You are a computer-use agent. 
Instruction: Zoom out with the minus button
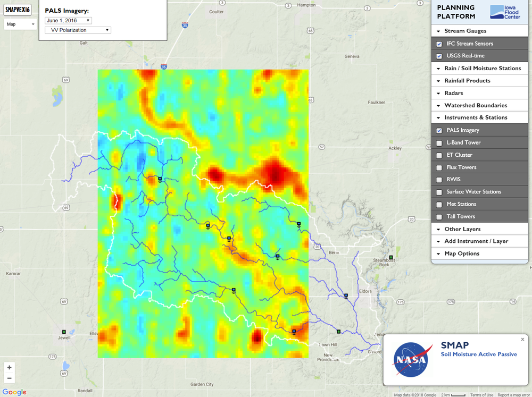pyautogui.click(x=10, y=378)
